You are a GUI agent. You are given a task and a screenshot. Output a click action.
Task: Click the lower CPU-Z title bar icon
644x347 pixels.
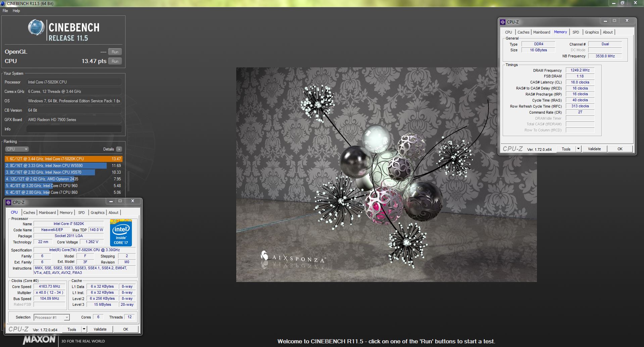(x=8, y=203)
